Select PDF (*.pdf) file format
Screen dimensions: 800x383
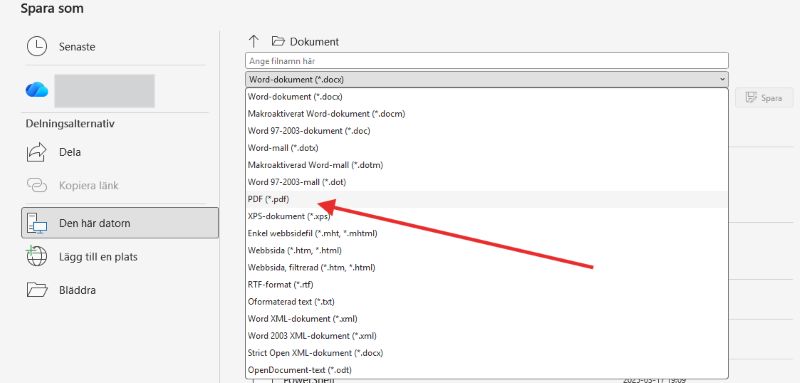487,199
